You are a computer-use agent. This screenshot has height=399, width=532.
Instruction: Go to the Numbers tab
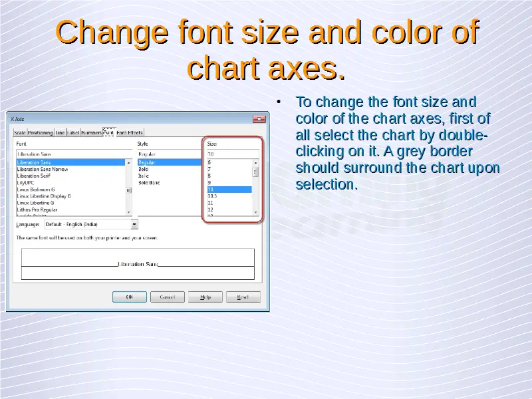pos(92,133)
